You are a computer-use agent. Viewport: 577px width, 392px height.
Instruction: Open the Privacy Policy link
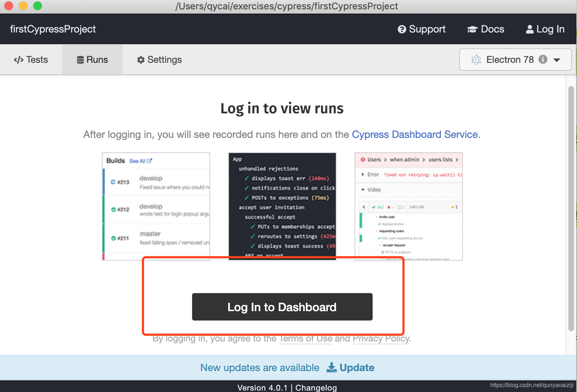(381, 339)
